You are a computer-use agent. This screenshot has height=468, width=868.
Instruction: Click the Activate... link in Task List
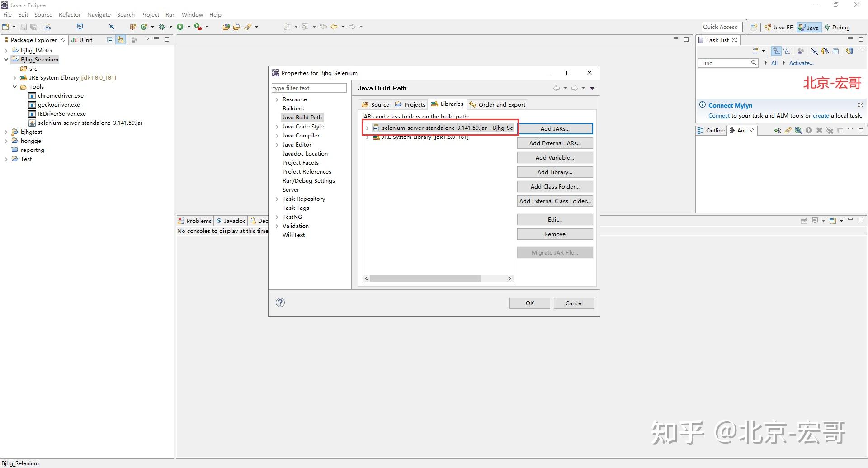(801, 63)
